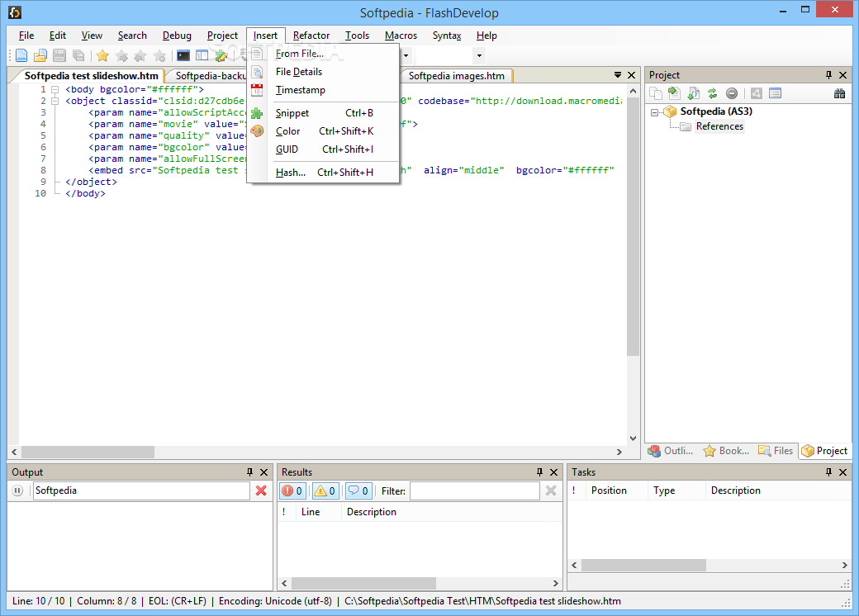Close the Tasks panel
The height and width of the screenshot is (616, 859).
click(843, 472)
